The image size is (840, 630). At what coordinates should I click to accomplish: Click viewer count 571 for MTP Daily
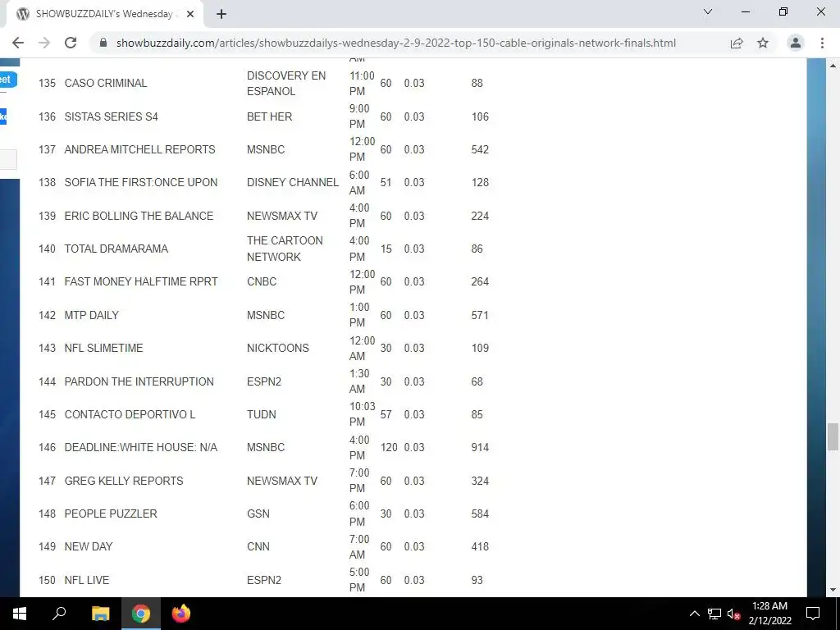(480, 315)
